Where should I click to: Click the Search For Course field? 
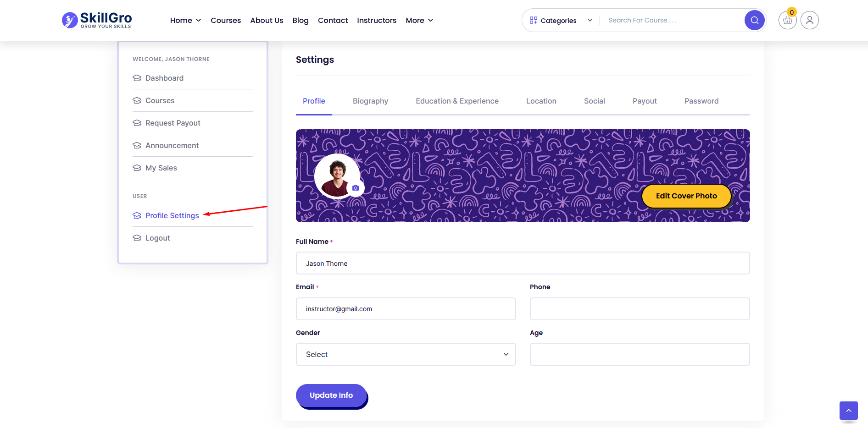[672, 20]
